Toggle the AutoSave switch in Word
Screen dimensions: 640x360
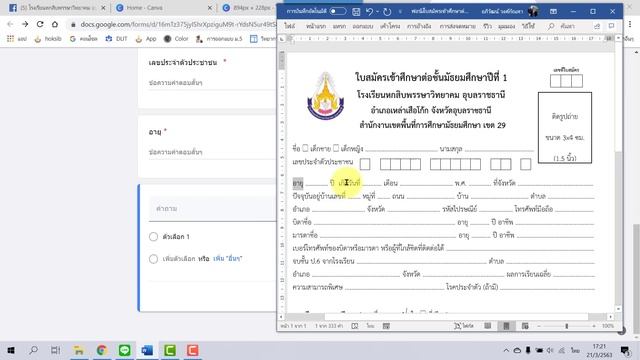pos(338,11)
